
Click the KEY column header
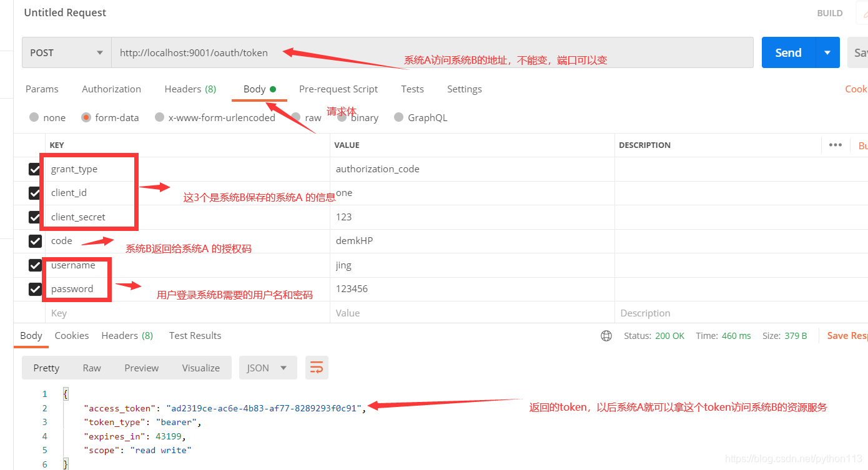(x=57, y=145)
